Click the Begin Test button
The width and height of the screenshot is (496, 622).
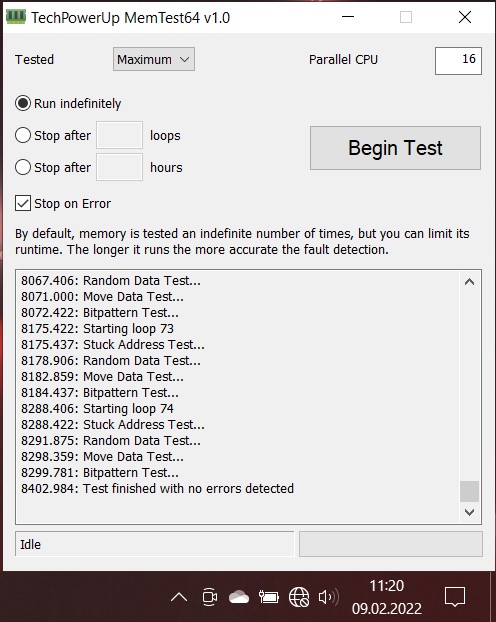pos(395,148)
